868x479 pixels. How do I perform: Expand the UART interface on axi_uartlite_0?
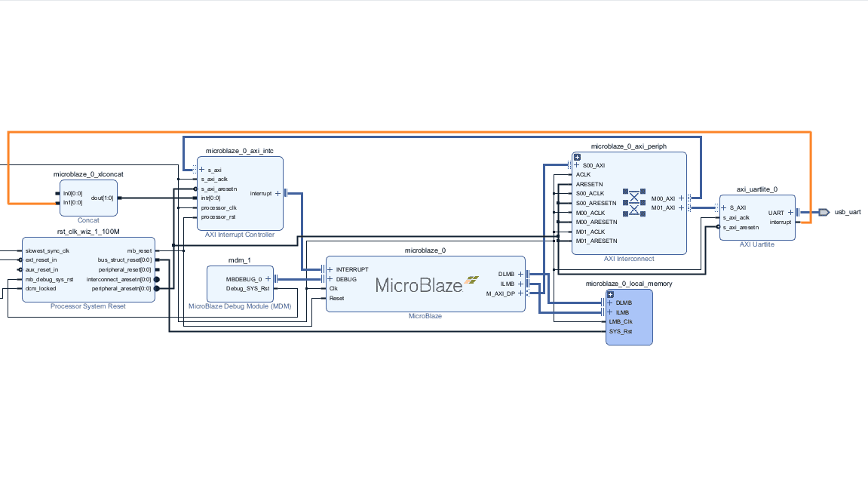790,213
